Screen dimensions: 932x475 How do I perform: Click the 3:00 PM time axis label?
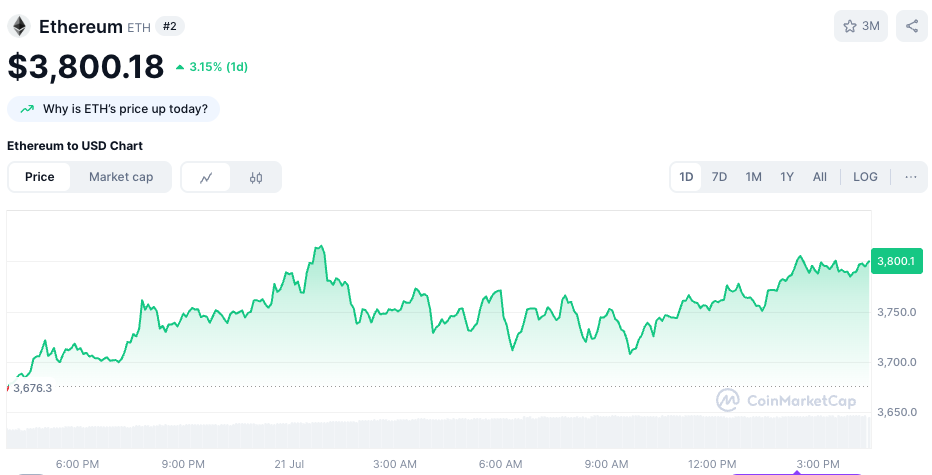click(x=818, y=464)
